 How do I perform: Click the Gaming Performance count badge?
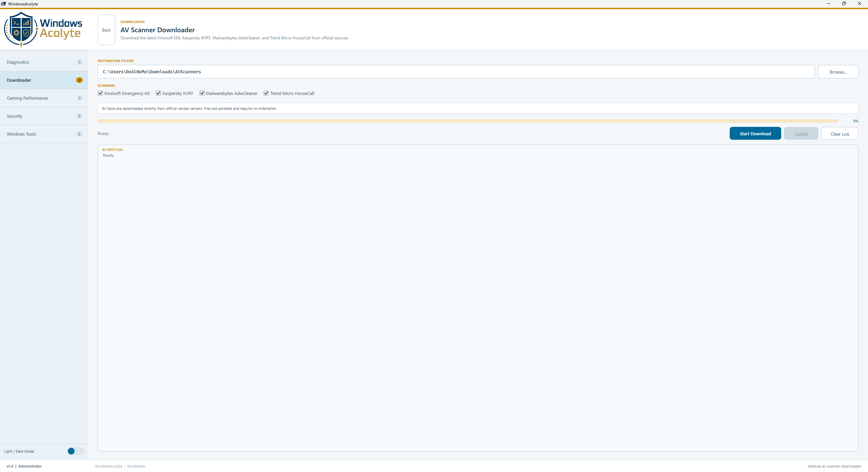(x=79, y=98)
